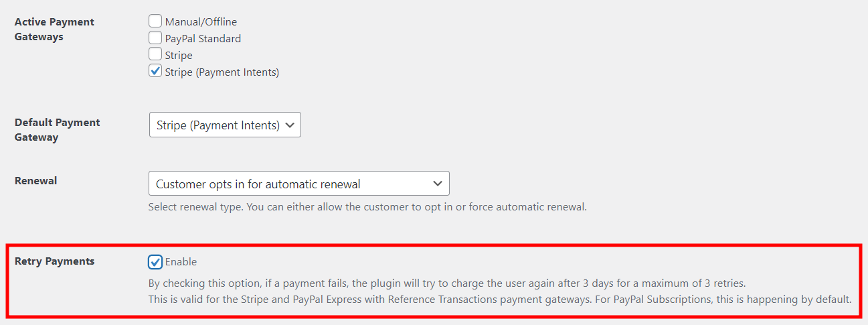Enable the Manual/Offline gateway checkbox
The width and height of the screenshot is (868, 325).
click(x=155, y=21)
